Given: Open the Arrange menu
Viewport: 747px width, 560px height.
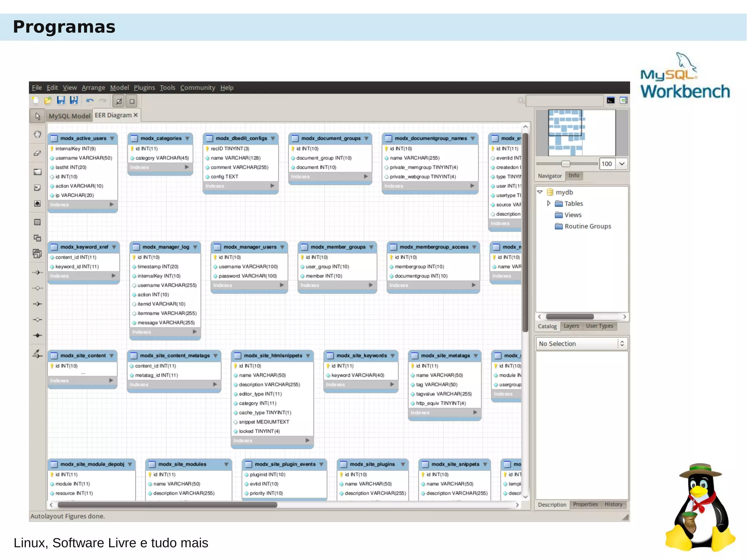Looking at the screenshot, I should (93, 88).
